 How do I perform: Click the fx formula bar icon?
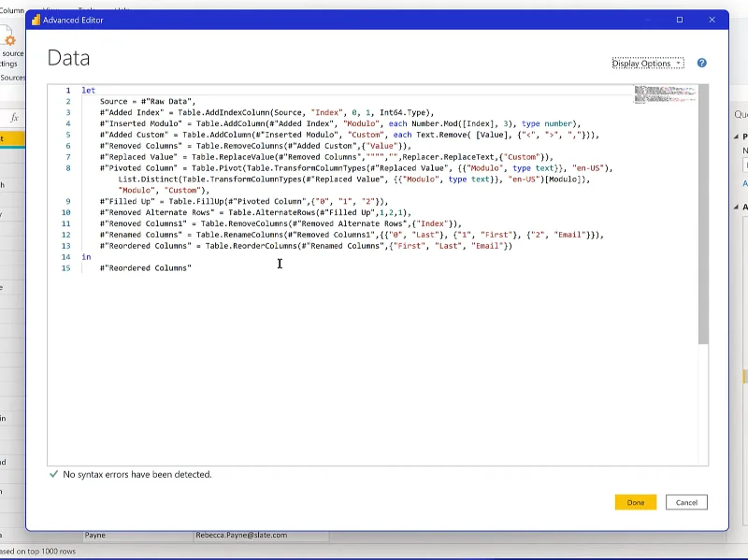pos(15,118)
